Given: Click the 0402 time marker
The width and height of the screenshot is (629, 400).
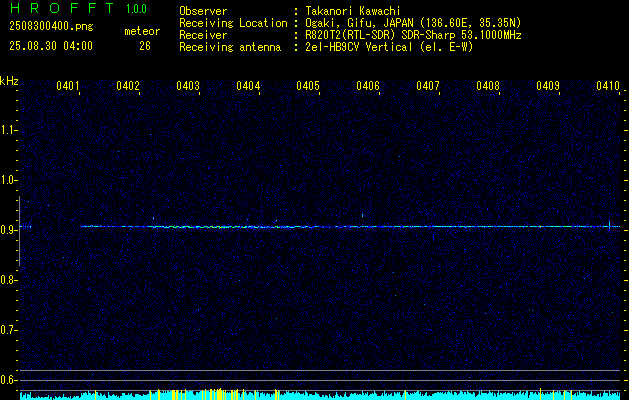Looking at the screenshot, I should click(x=128, y=86).
